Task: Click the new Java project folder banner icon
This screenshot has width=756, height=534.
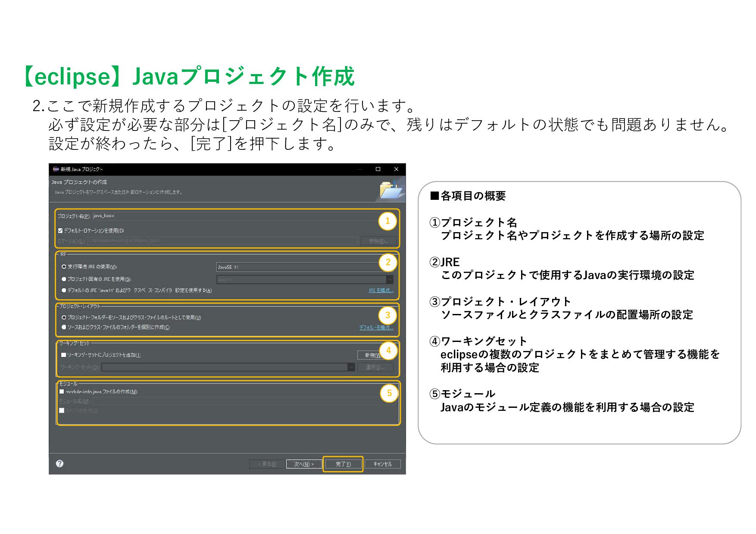Action: pyautogui.click(x=390, y=189)
